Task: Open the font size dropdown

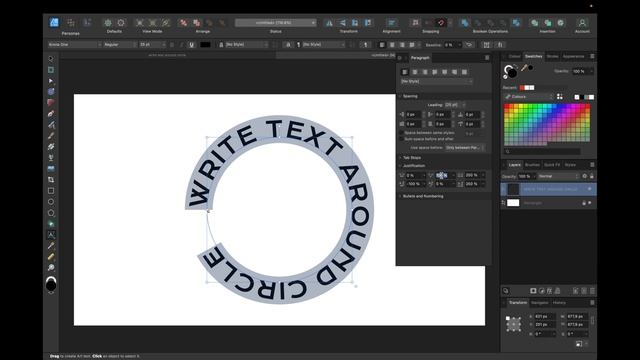Action: click(153, 44)
